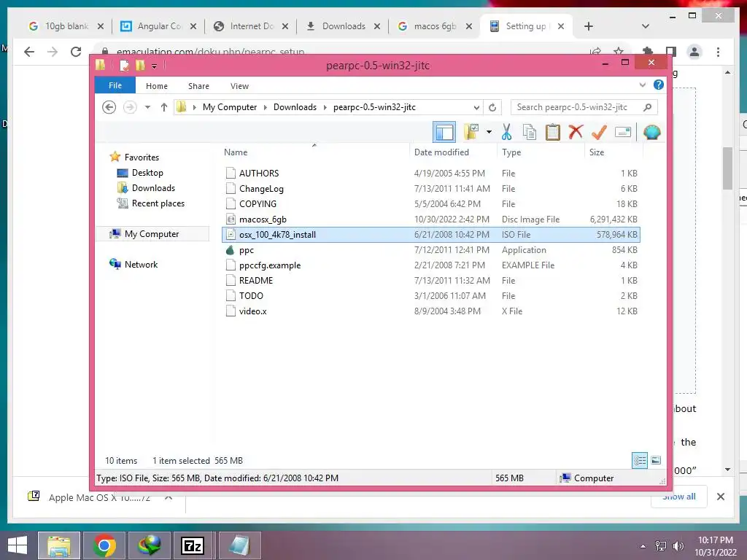Switch to Chrome macos 6gb tab
Image resolution: width=747 pixels, height=560 pixels.
click(435, 26)
